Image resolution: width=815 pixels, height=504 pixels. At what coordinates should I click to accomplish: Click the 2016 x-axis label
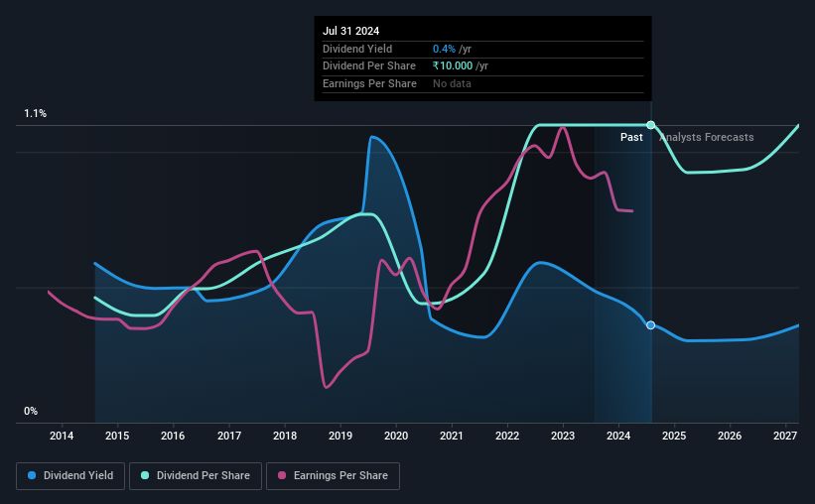pyautogui.click(x=173, y=436)
